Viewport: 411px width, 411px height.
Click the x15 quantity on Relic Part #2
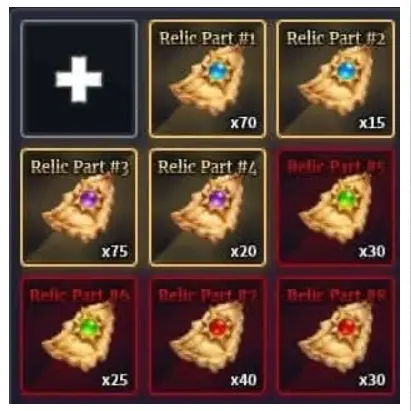point(372,123)
